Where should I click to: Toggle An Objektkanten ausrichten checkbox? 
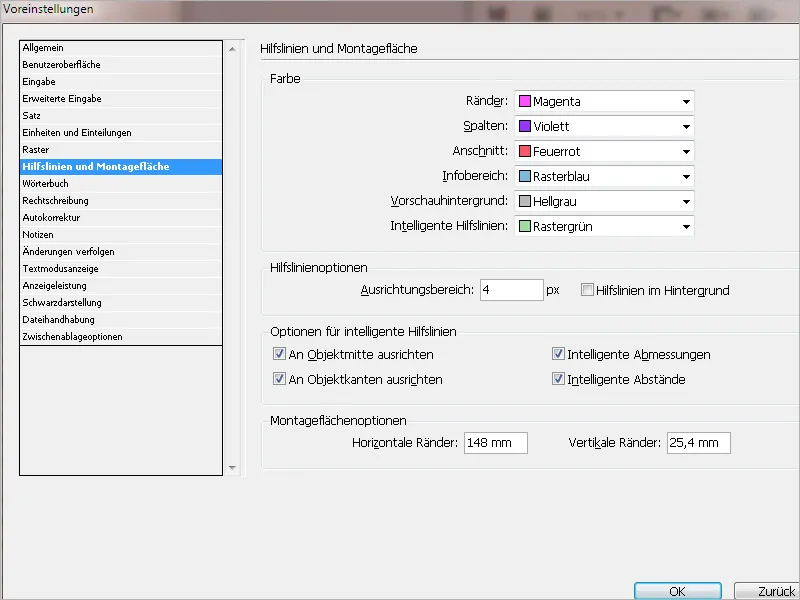coord(279,379)
